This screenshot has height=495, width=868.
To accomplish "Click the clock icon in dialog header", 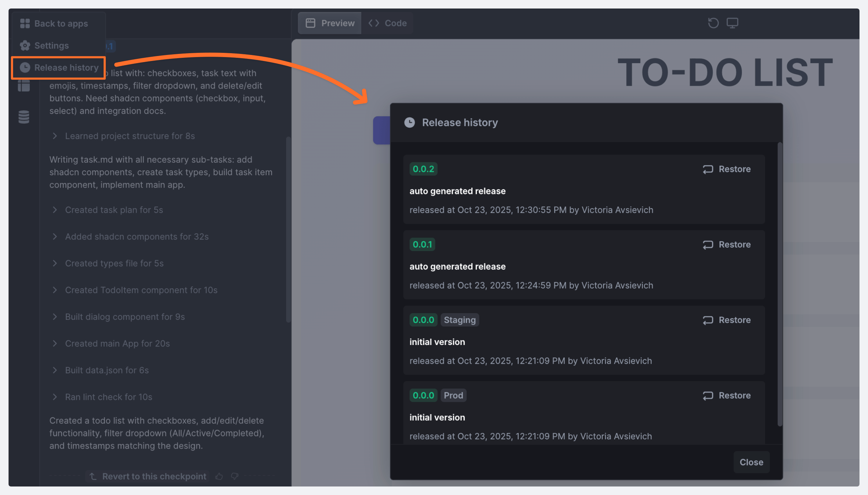I will (x=410, y=123).
